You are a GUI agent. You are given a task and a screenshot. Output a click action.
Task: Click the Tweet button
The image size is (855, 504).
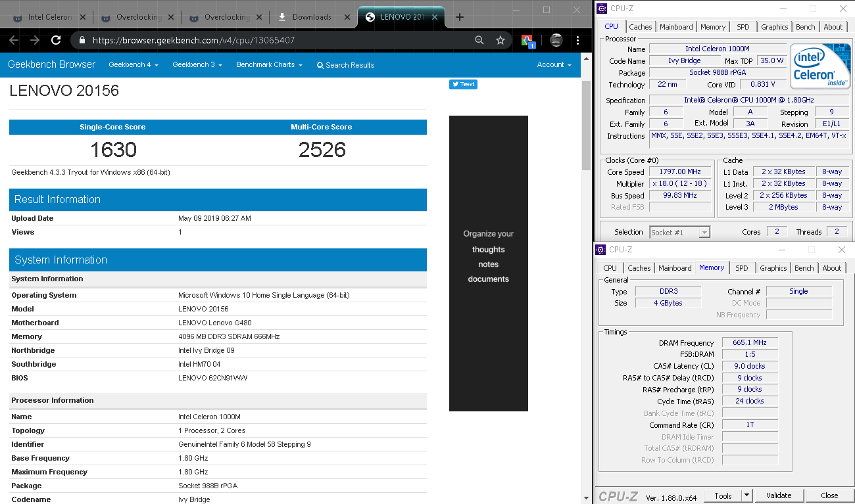click(463, 84)
